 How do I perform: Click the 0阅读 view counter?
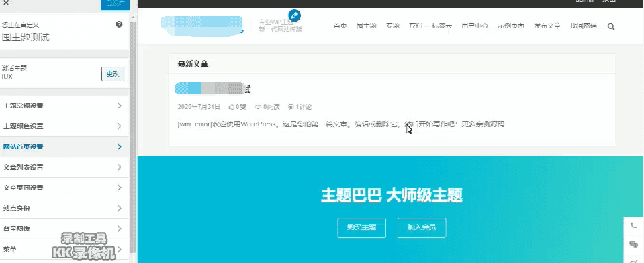point(267,107)
